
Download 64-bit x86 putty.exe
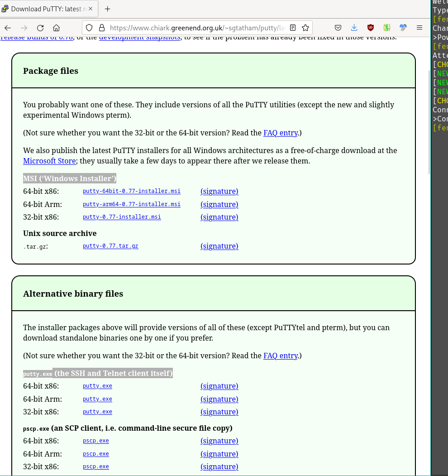coord(97,386)
